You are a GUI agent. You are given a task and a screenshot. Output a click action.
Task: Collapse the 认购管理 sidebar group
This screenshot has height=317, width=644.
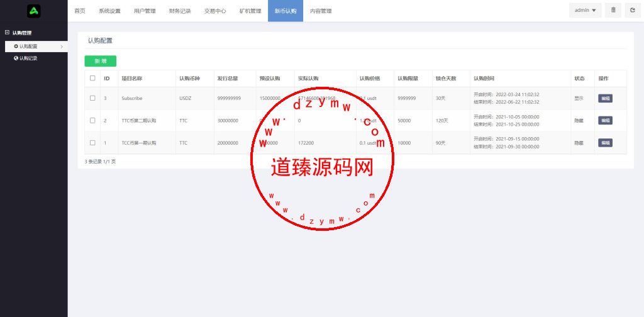pyautogui.click(x=7, y=33)
